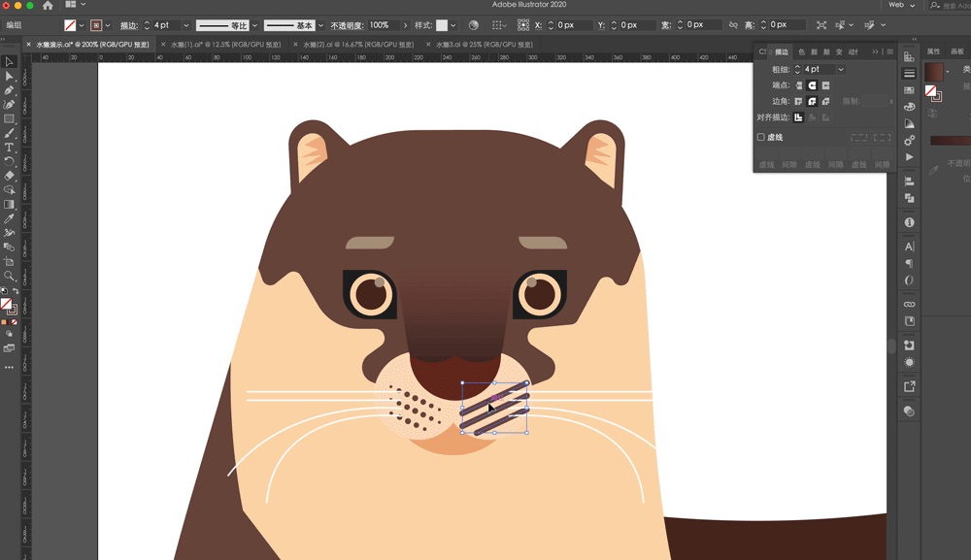Show the hidden Stroke panel tabs with the double-arrow
The height and width of the screenshot is (560, 971).
(x=875, y=52)
